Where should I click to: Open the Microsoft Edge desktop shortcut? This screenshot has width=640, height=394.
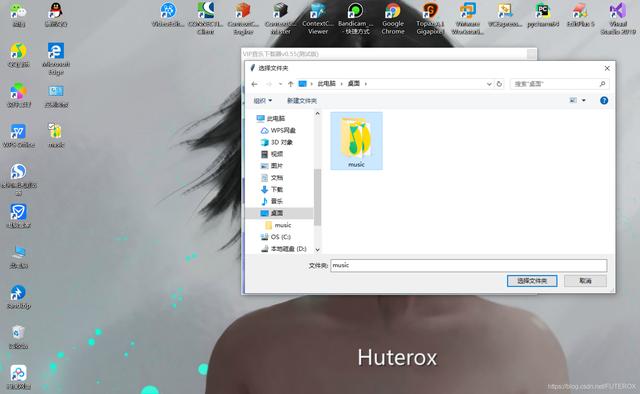click(56, 59)
